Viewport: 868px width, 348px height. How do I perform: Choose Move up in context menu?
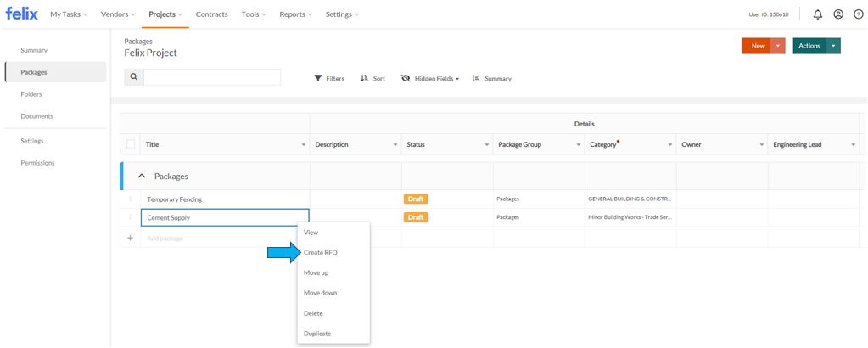click(x=333, y=272)
